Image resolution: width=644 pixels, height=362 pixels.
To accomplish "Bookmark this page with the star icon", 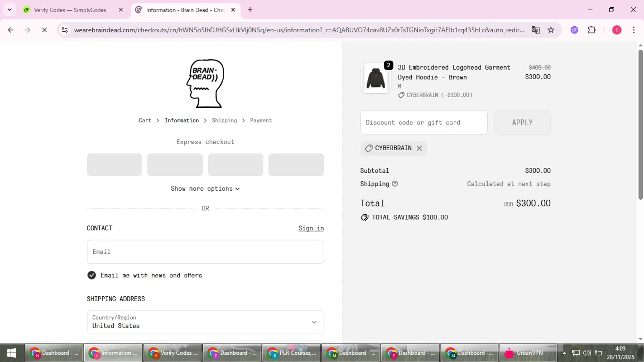I will point(551,30).
